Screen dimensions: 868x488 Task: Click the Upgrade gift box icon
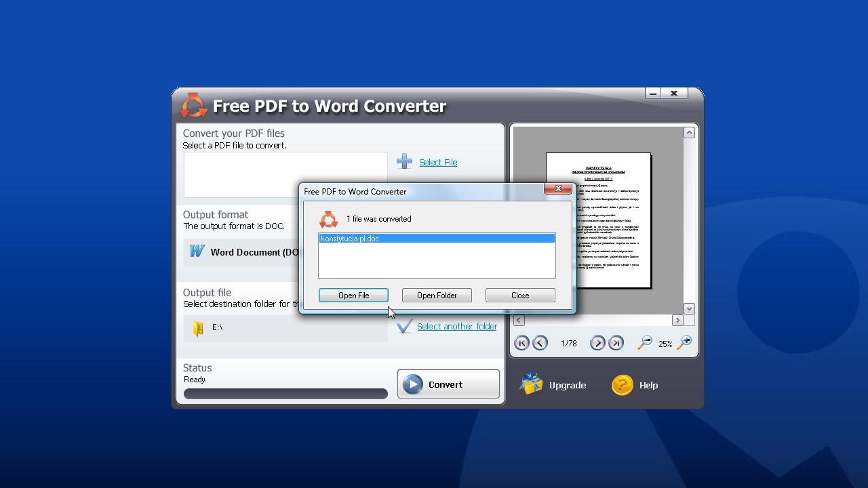531,384
